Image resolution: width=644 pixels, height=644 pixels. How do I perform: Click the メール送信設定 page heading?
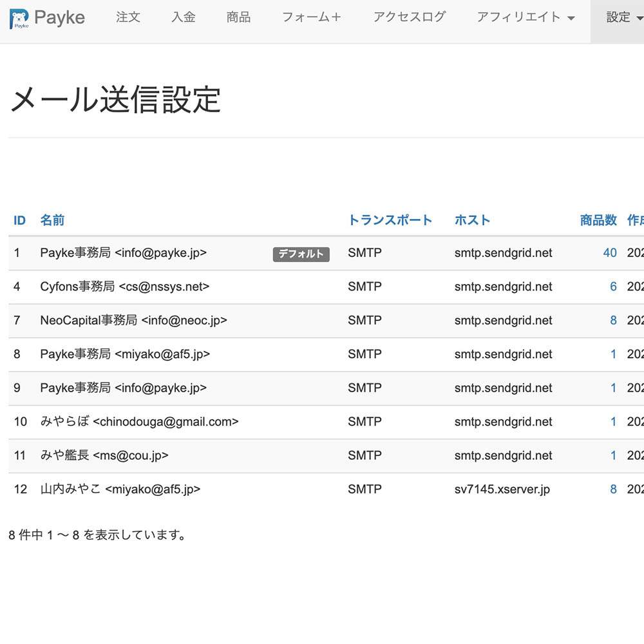click(x=115, y=99)
